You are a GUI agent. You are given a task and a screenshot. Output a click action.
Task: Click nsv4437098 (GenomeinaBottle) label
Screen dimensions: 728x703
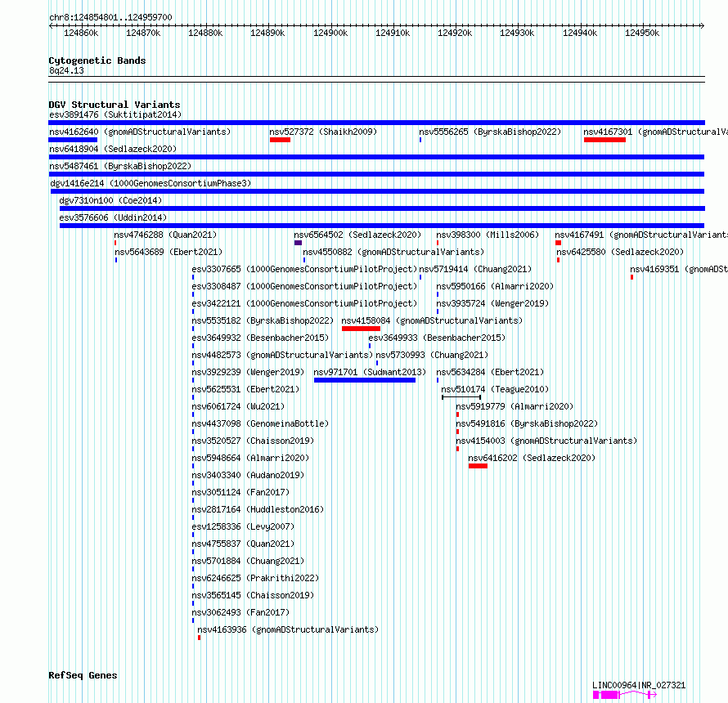click(260, 423)
